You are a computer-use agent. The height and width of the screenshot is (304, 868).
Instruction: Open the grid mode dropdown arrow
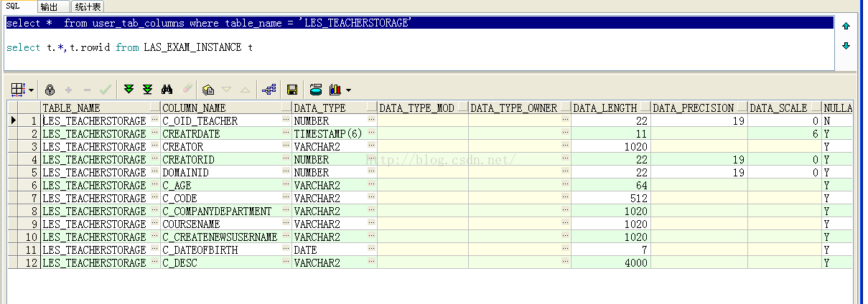click(32, 90)
